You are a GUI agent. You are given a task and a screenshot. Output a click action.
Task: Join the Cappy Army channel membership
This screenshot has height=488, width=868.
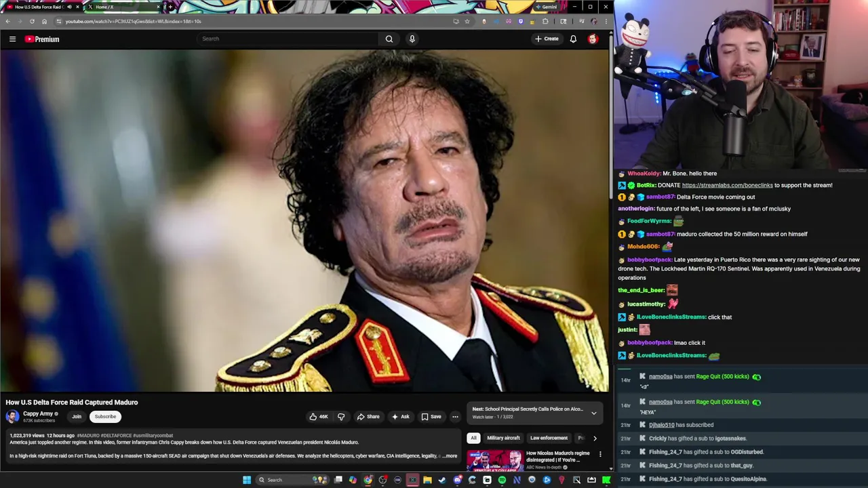[x=77, y=417]
